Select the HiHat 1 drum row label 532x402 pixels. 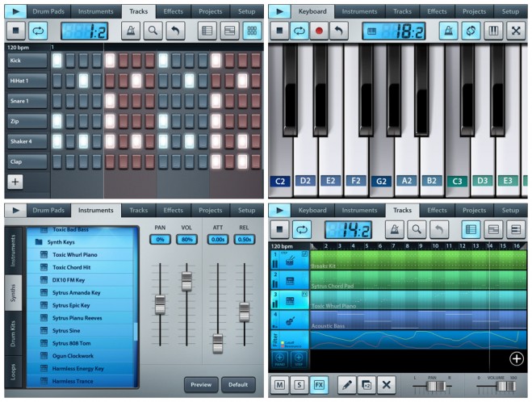tap(27, 81)
